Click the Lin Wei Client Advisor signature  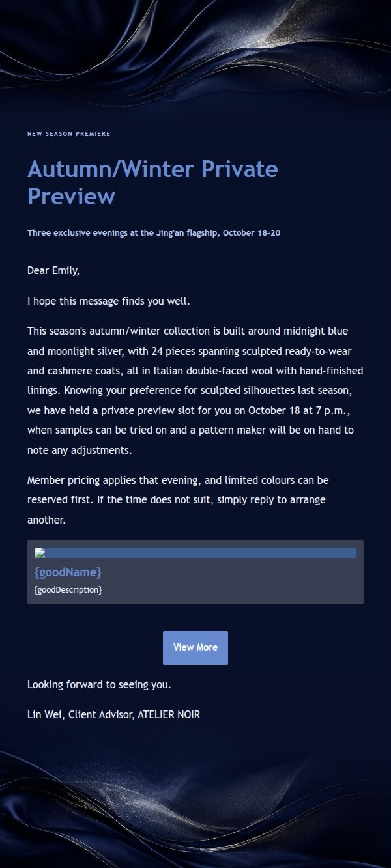[114, 714]
